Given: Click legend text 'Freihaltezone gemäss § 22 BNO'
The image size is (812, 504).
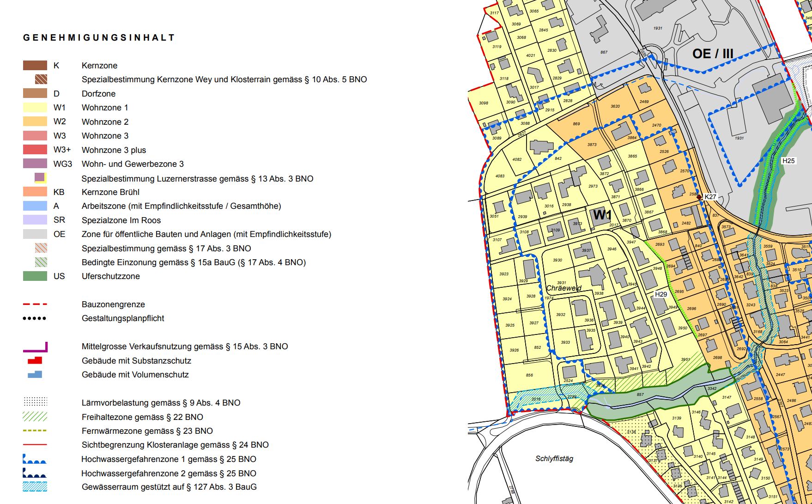Looking at the screenshot, I should [142, 417].
